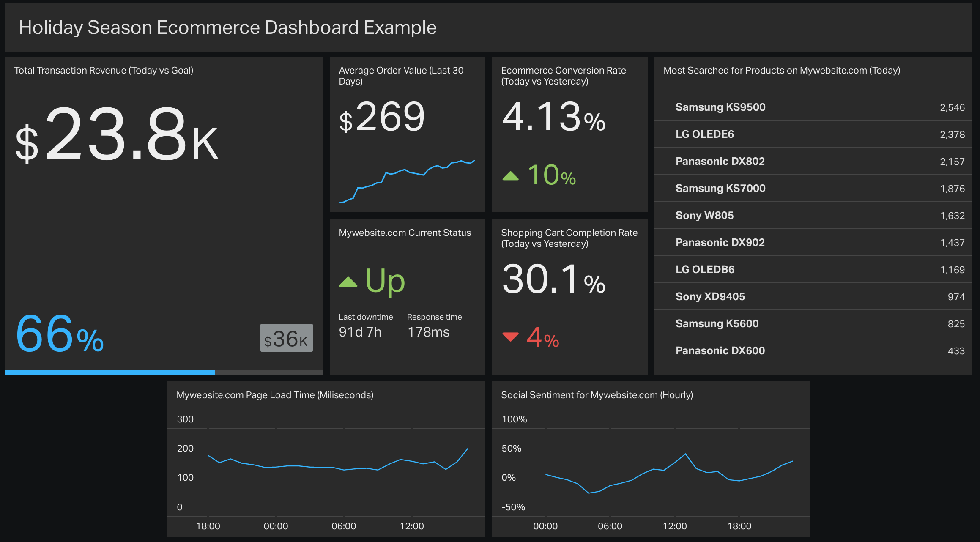Click the revenue goal progress bar
The image size is (980, 542).
164,372
